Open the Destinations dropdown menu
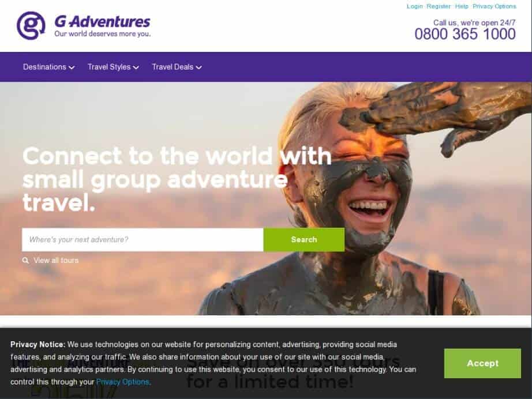Viewport: 532px width, 399px height. pyautogui.click(x=48, y=67)
